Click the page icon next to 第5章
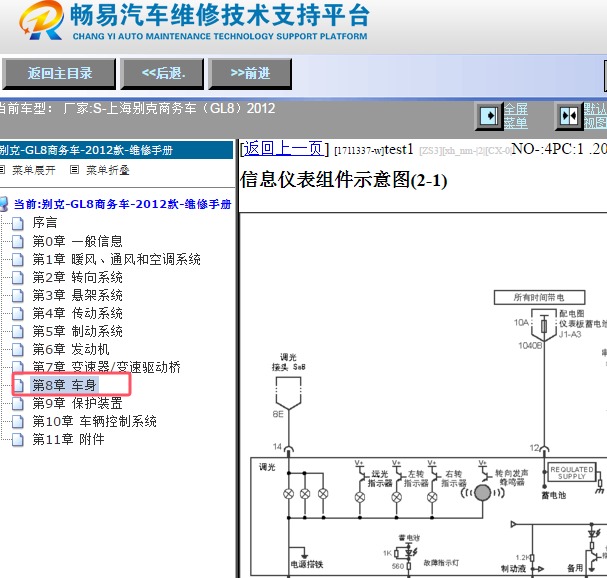 pyautogui.click(x=18, y=331)
